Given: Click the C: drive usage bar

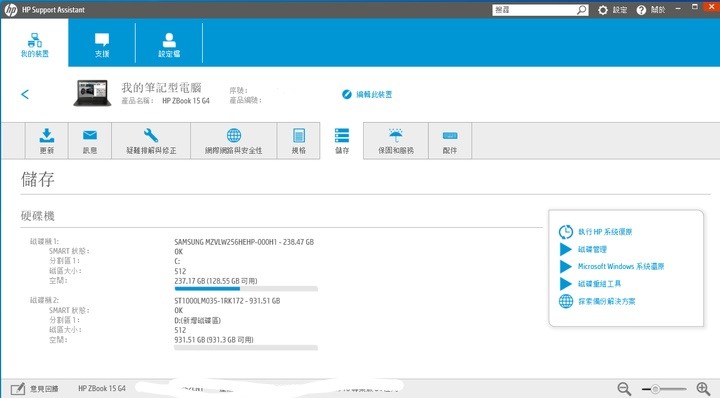Looking at the screenshot, I should coord(246,289).
